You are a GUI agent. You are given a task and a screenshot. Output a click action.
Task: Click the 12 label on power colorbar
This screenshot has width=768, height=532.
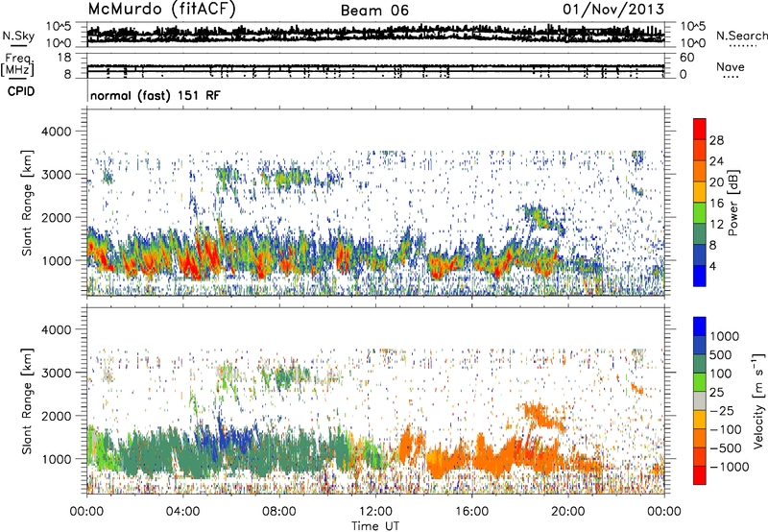pyautogui.click(x=716, y=225)
